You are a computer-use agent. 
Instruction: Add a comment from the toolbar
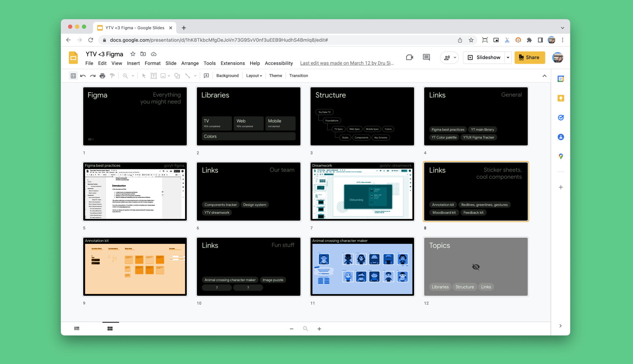coord(206,76)
